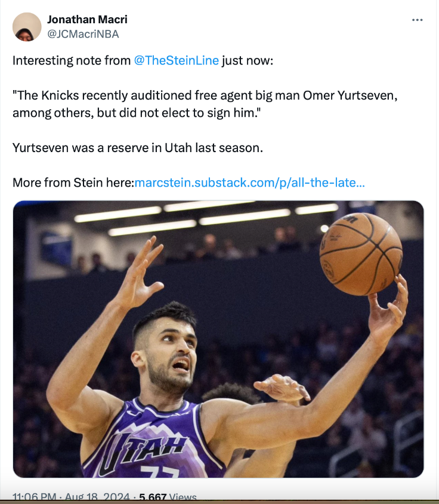439x504 pixels.
Task: Open the Jonathan Macri display name link
Action: coord(87,20)
